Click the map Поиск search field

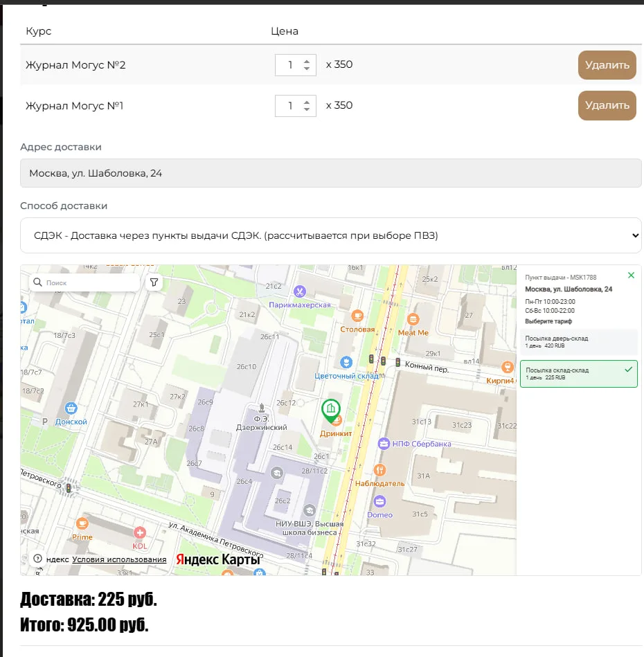click(85, 282)
